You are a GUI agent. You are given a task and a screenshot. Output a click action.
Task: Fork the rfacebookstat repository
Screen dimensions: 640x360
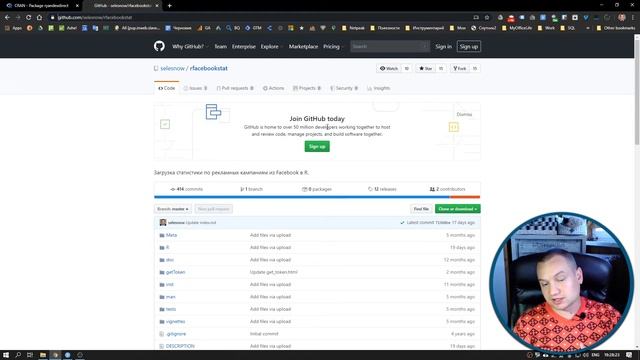(460, 69)
